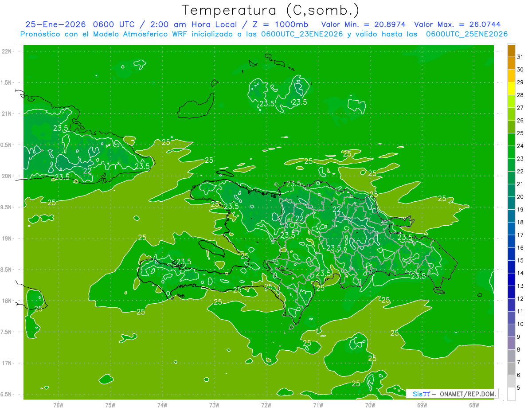
Task: Click the '74W' longitude axis label
Action: 162,405
